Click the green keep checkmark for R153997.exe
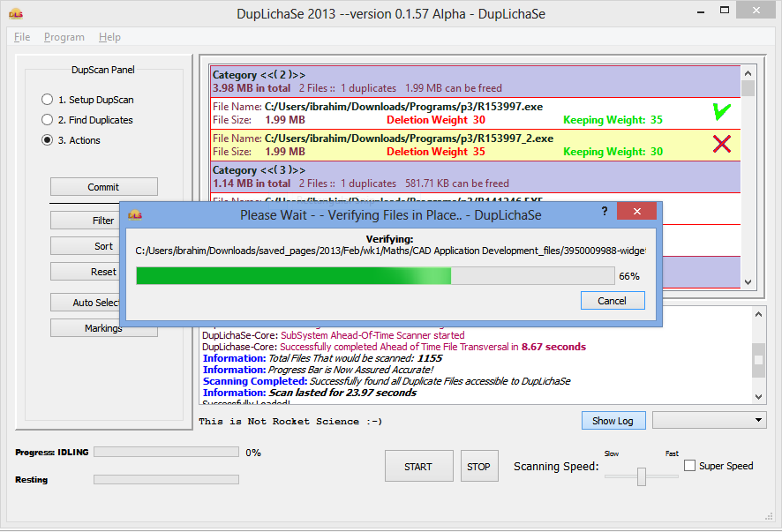This screenshot has height=532, width=782. [x=722, y=112]
